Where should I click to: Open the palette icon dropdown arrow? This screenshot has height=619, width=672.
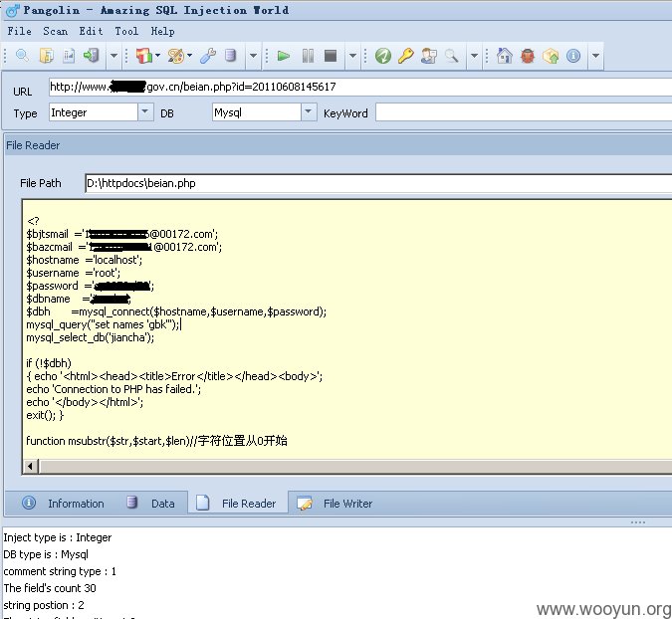[189, 56]
